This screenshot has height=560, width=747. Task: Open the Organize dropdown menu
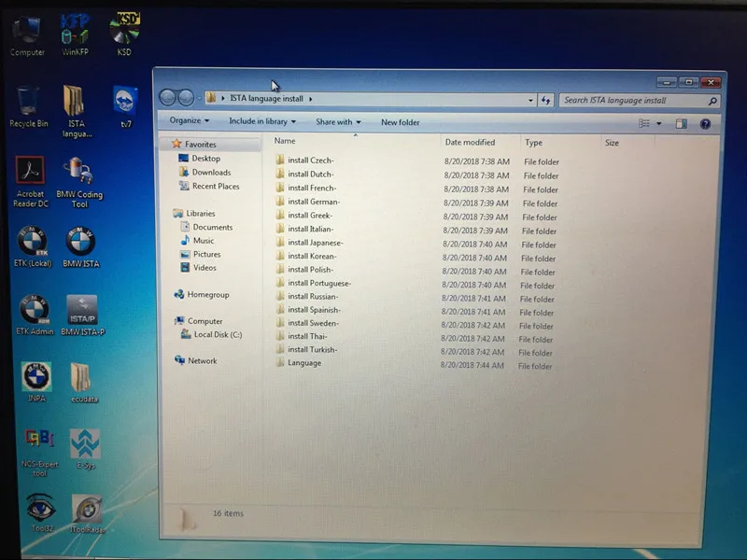pos(190,120)
